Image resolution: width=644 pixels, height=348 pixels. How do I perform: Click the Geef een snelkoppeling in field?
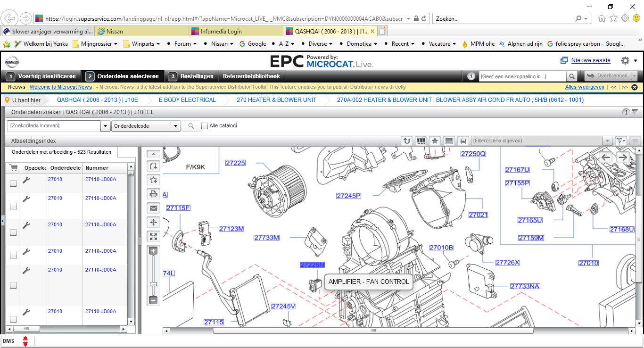pos(522,76)
